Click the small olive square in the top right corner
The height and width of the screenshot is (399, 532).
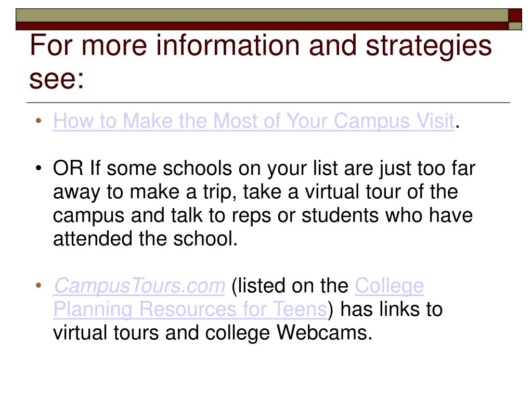click(515, 26)
